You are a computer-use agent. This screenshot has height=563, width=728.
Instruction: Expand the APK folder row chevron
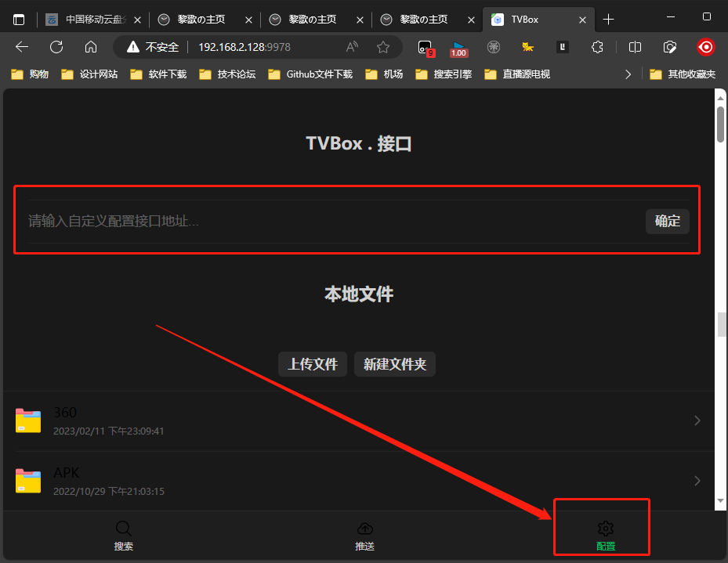(x=697, y=481)
